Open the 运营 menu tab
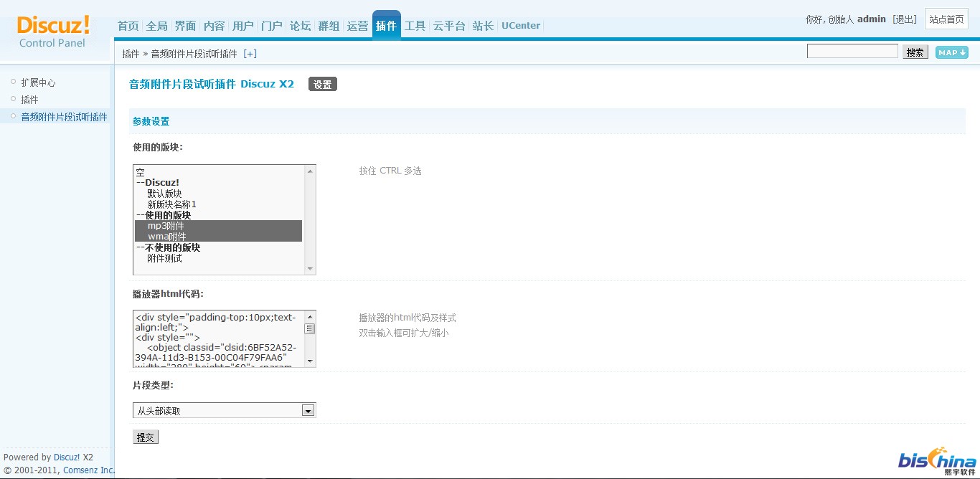 coord(357,26)
